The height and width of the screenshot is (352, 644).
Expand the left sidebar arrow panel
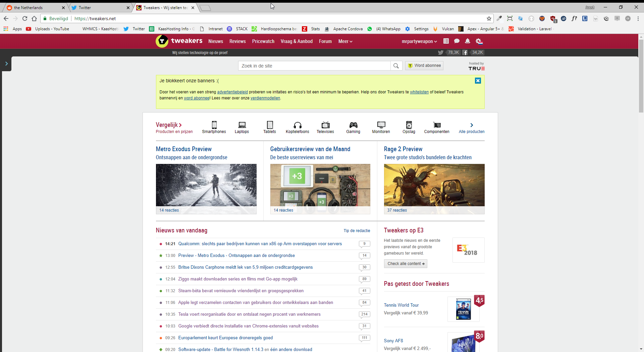point(6,63)
